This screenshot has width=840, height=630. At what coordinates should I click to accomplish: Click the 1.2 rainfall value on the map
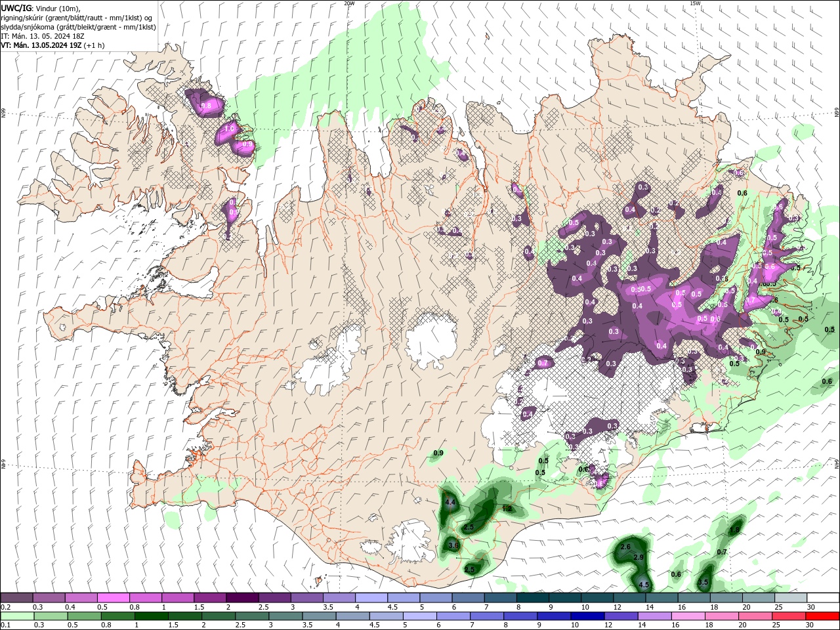(507, 509)
